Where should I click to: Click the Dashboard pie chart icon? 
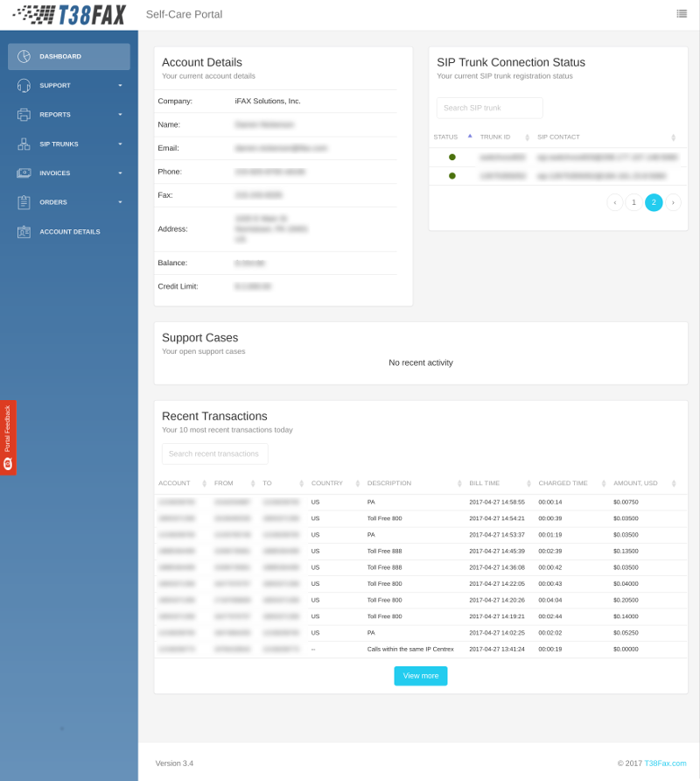[24, 56]
